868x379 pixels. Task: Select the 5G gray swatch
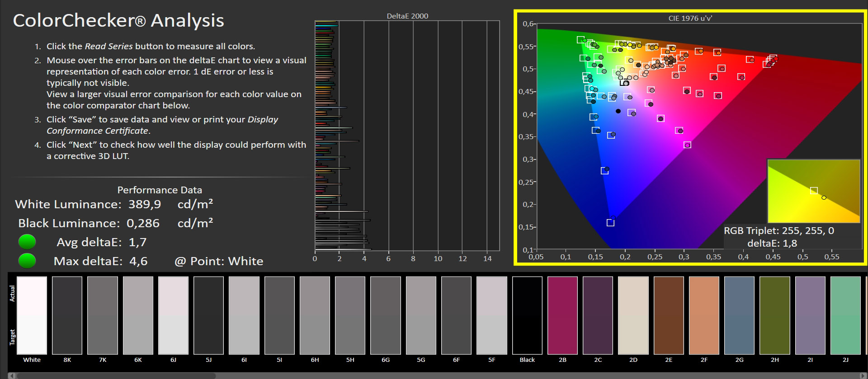click(421, 315)
